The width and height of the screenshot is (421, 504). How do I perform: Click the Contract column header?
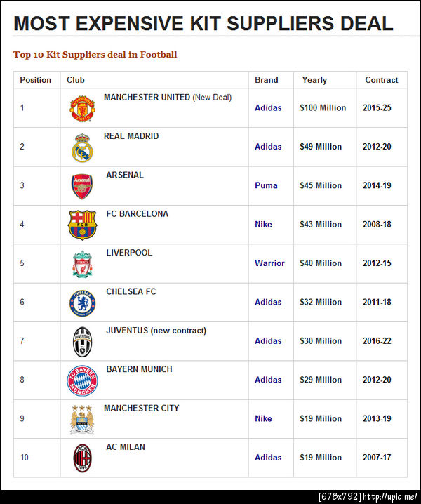pos(381,80)
